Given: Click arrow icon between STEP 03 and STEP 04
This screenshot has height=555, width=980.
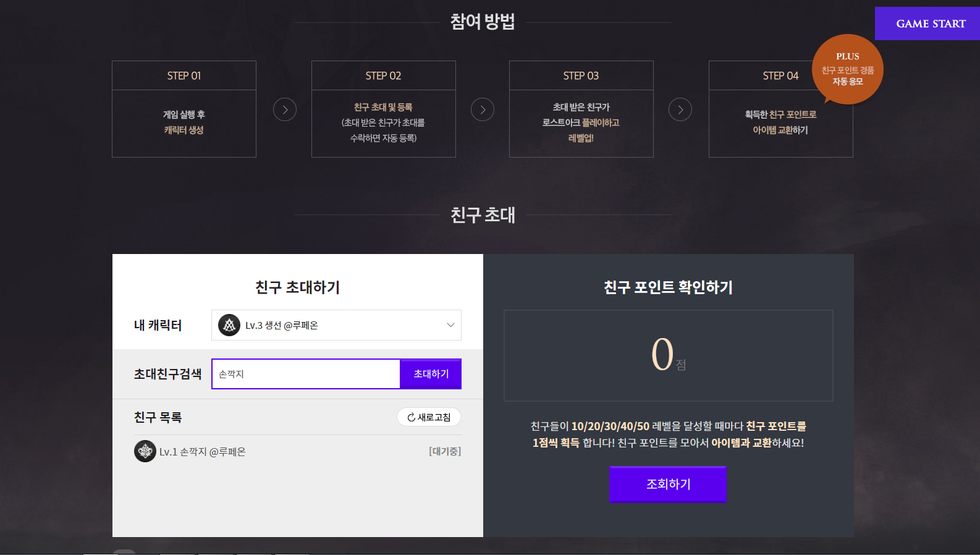Looking at the screenshot, I should point(680,109).
